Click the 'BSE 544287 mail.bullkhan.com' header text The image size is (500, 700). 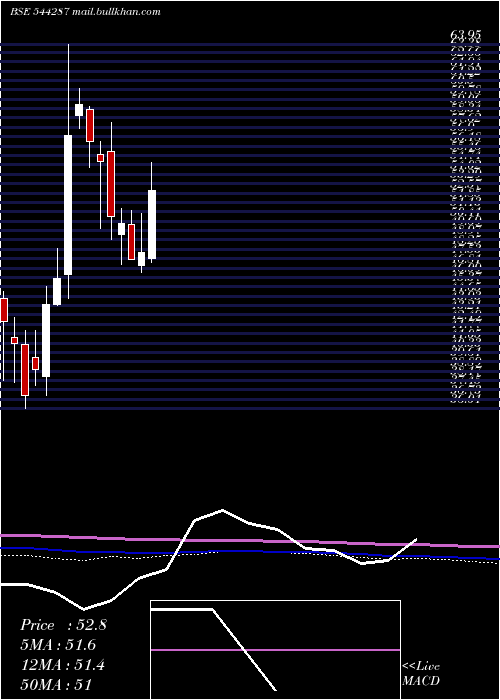pyautogui.click(x=85, y=12)
